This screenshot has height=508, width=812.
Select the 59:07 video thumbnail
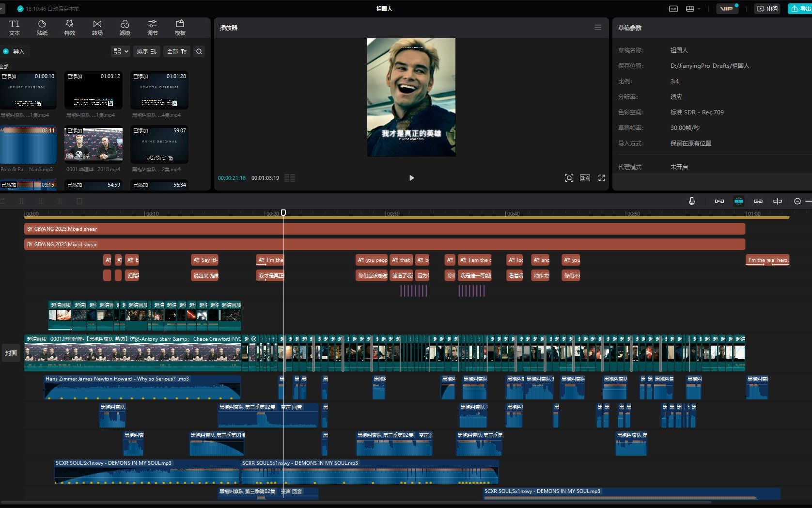pos(159,144)
